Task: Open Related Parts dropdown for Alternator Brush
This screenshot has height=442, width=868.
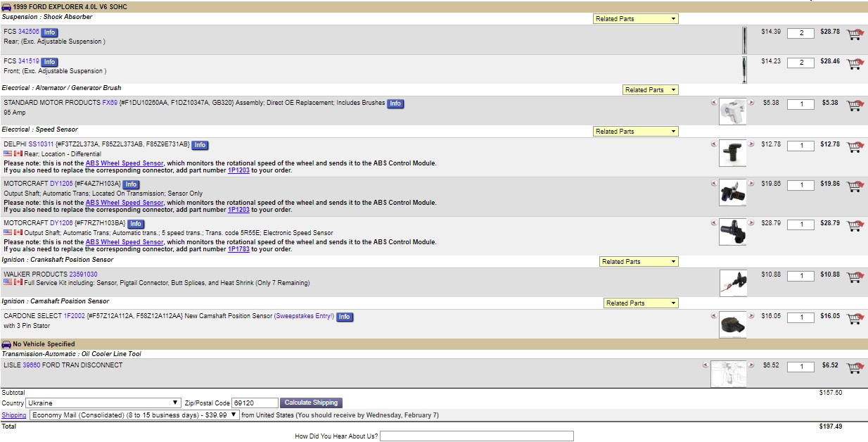Action: pos(651,90)
